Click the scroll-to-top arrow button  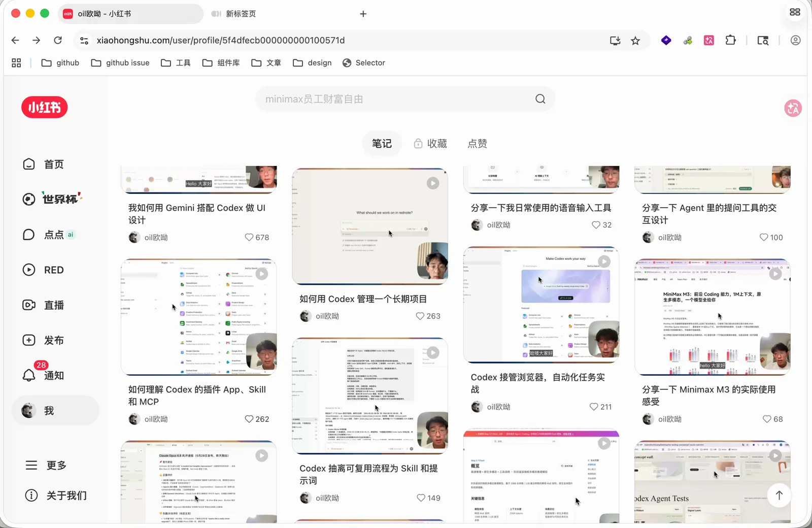click(779, 494)
